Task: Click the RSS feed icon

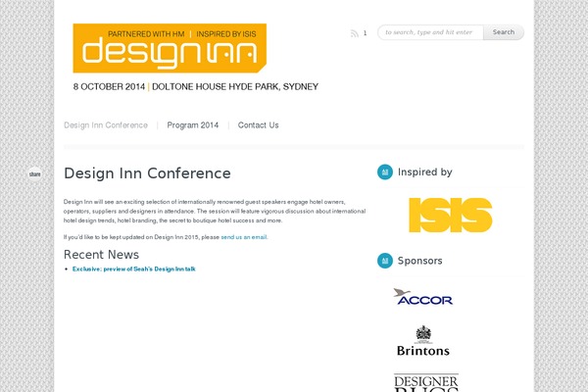Action: pos(355,33)
